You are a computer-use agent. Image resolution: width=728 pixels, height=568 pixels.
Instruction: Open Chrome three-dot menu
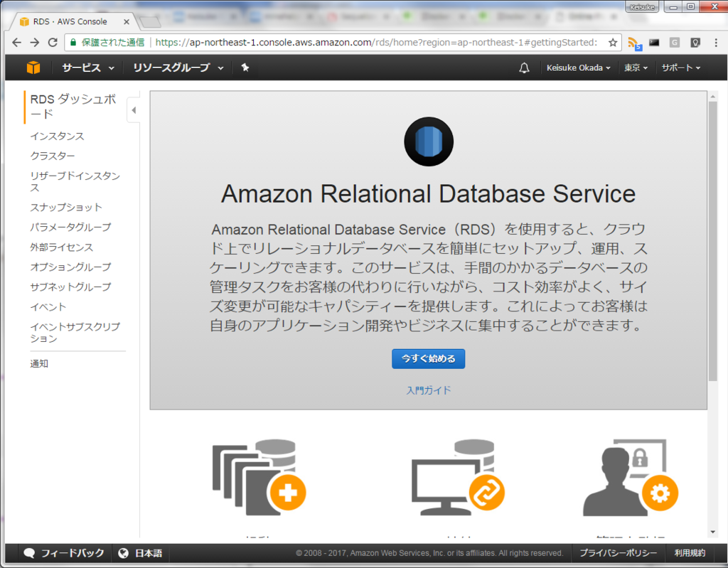point(716,42)
